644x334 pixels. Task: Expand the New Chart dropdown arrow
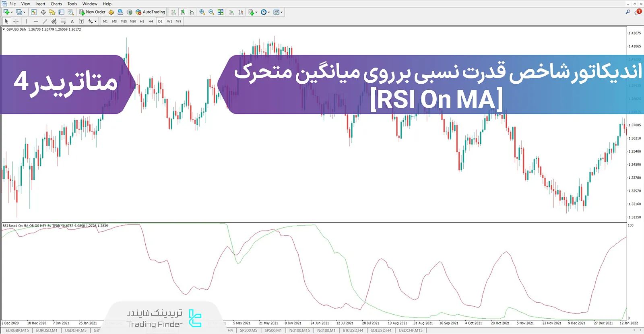click(x=12, y=12)
